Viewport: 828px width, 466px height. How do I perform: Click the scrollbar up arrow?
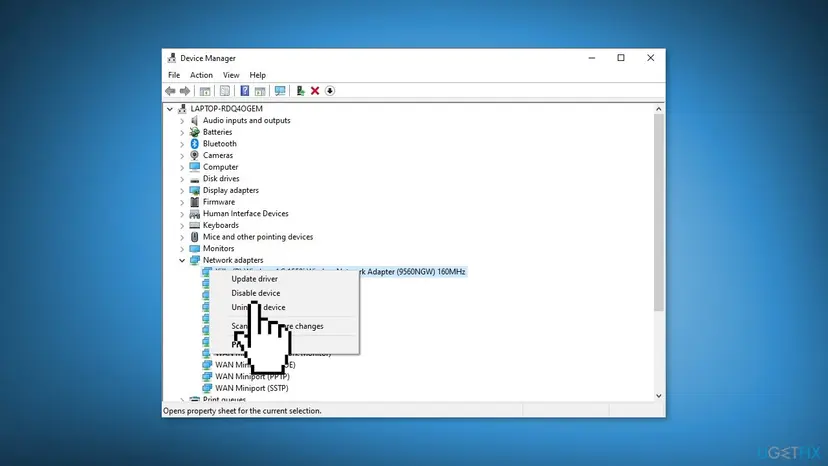click(x=658, y=109)
